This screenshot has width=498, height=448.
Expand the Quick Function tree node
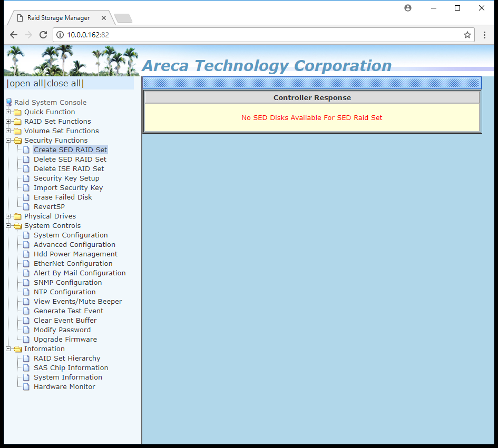pyautogui.click(x=8, y=112)
